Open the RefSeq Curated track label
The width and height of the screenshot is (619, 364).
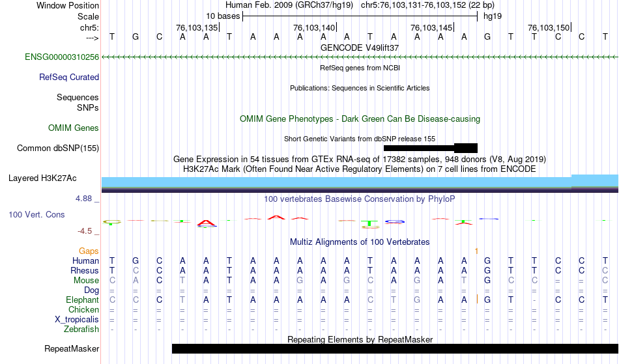[69, 77]
